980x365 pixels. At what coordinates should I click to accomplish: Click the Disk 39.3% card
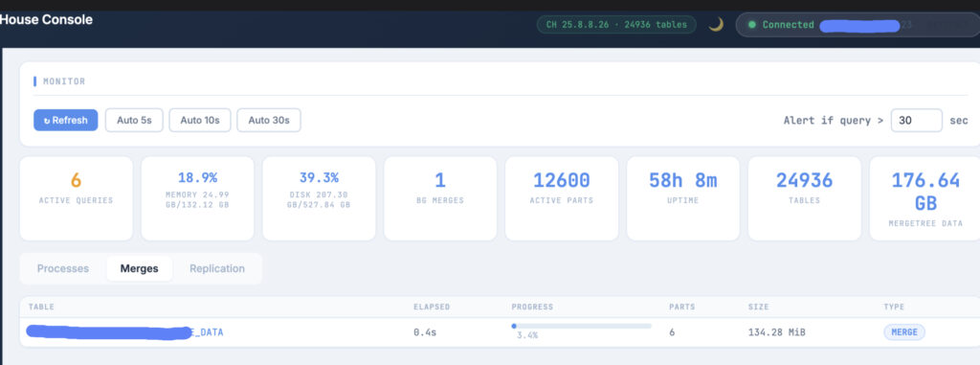[x=319, y=198]
